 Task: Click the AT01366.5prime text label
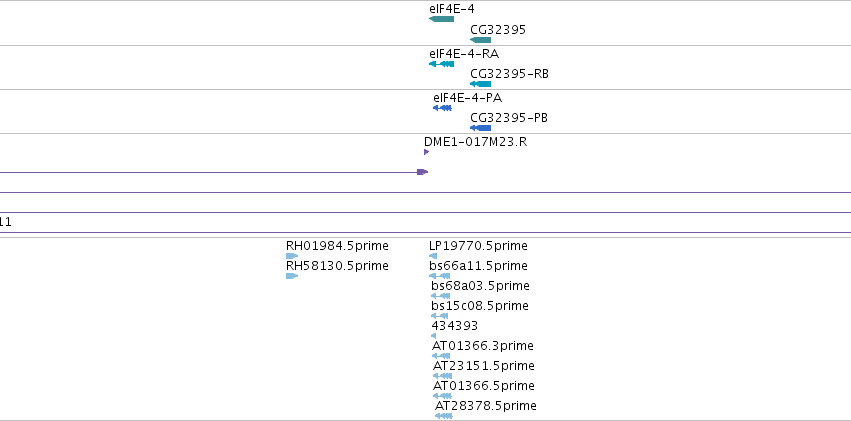point(484,386)
